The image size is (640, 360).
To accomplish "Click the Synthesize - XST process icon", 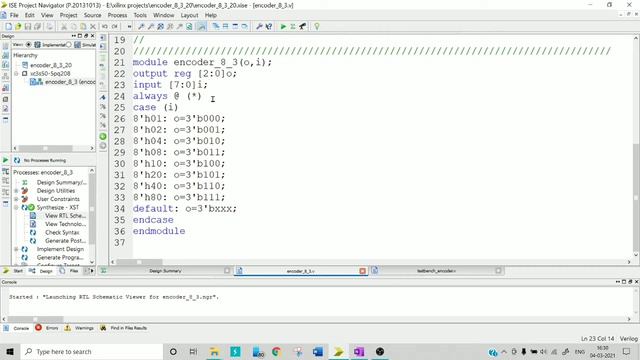I will [28, 207].
